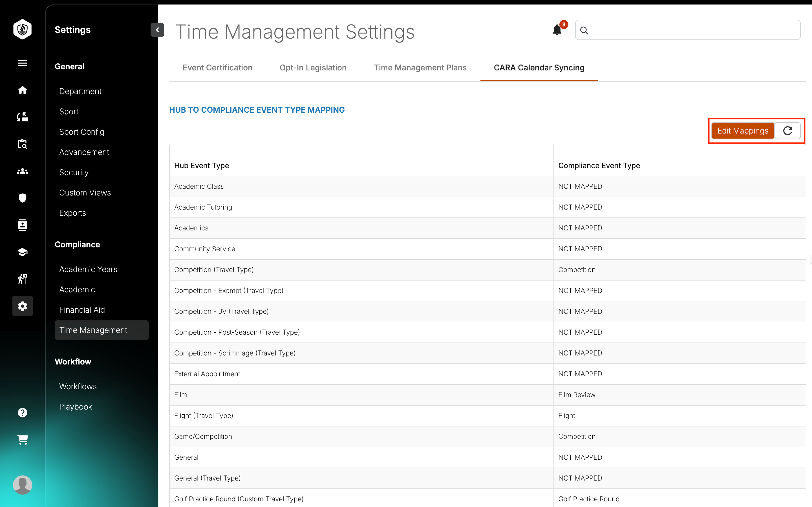This screenshot has height=507, width=812.
Task: Open the Time Management Plans tab
Action: [x=420, y=67]
